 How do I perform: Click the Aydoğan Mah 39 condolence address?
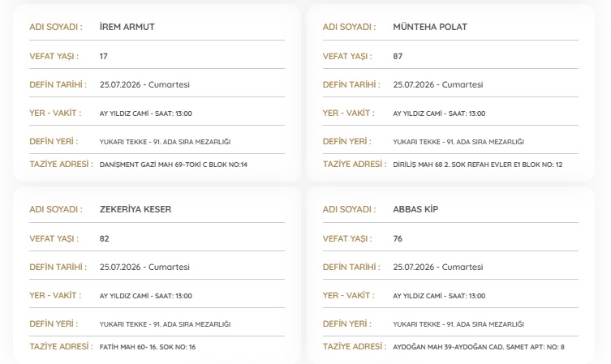point(479,347)
